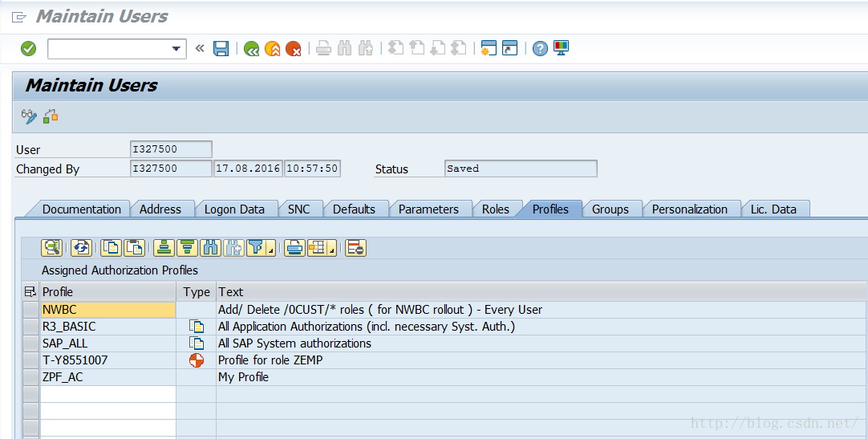Click the hierarchy icon next to Display/Change

click(51, 116)
